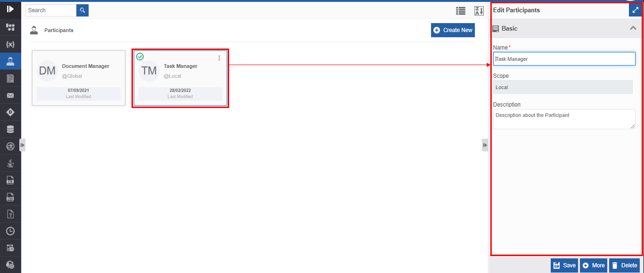Click the green check on Task Manager card
Viewport: 644px width, 273px height.
140,57
